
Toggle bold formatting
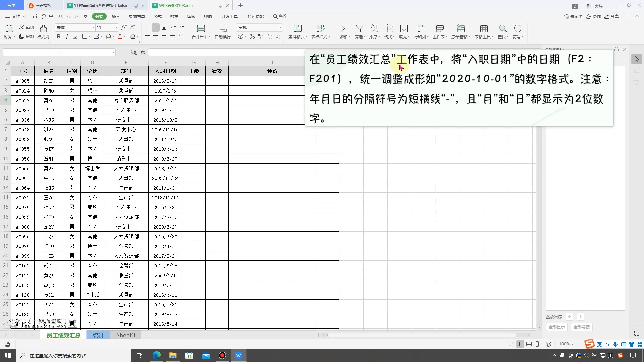(x=58, y=36)
